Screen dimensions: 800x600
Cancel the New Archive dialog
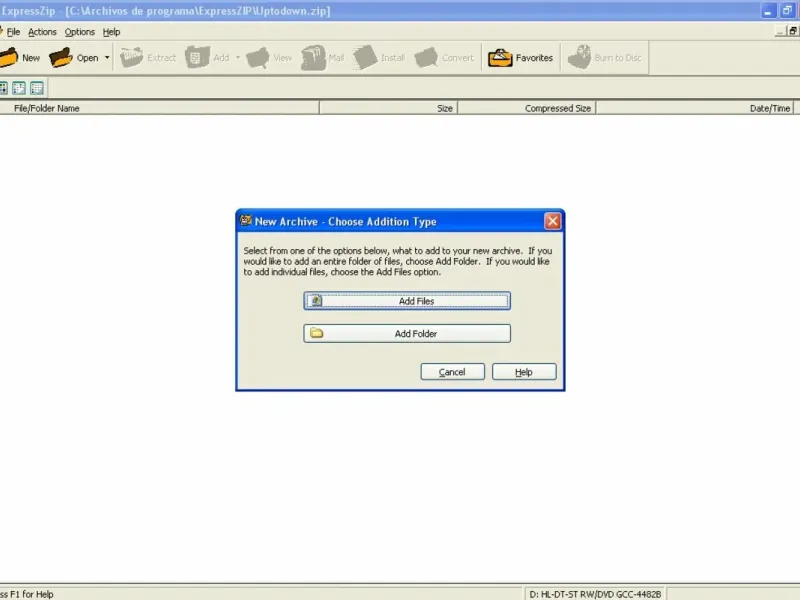[x=452, y=372]
